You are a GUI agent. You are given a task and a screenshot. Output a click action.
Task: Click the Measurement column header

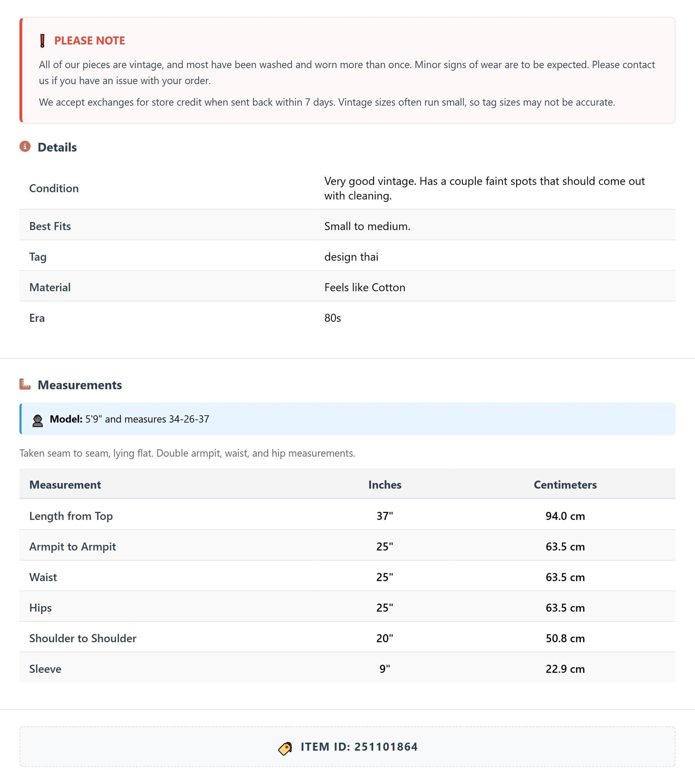[x=65, y=484]
